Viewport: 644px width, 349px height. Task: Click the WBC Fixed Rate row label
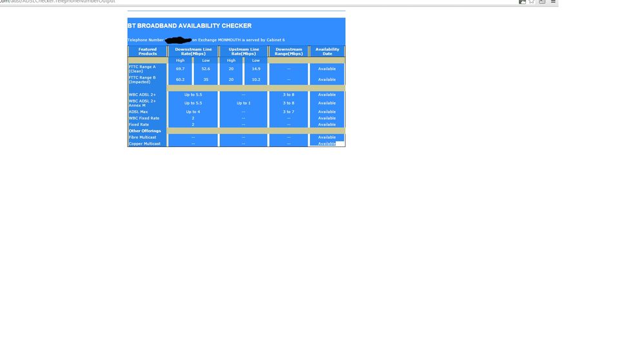pyautogui.click(x=144, y=118)
